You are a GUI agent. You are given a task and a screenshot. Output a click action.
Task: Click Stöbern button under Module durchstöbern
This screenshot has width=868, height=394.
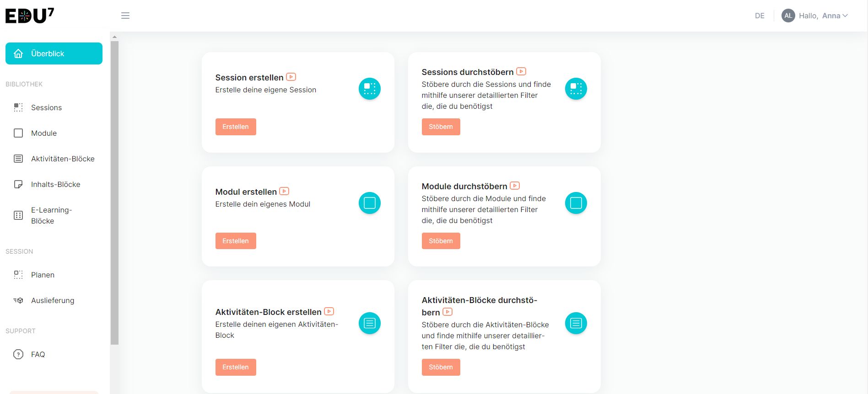pos(441,241)
